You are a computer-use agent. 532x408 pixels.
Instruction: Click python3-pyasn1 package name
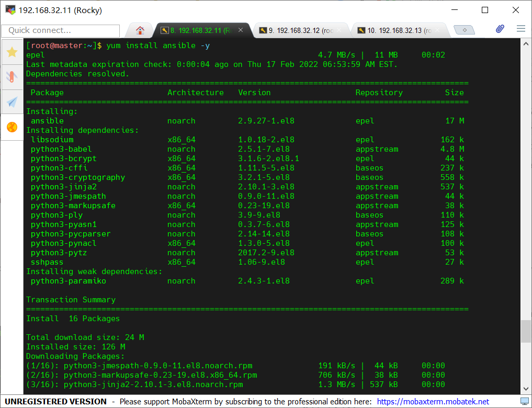click(x=63, y=224)
